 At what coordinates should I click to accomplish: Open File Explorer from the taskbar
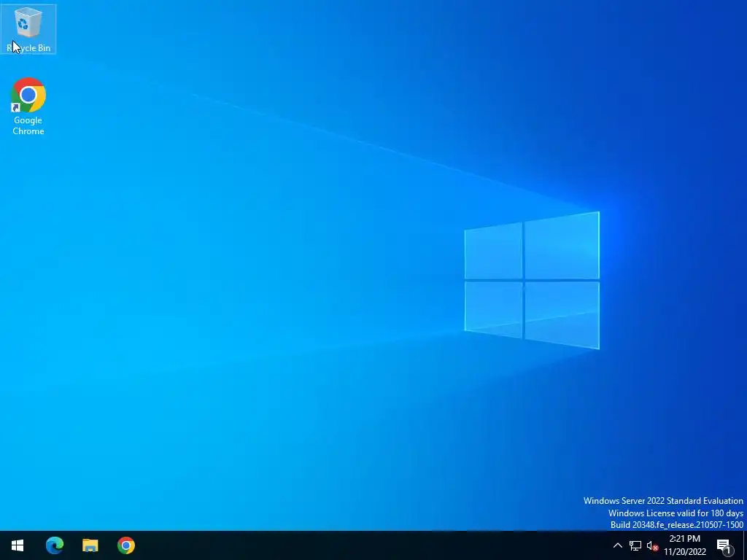coord(90,545)
